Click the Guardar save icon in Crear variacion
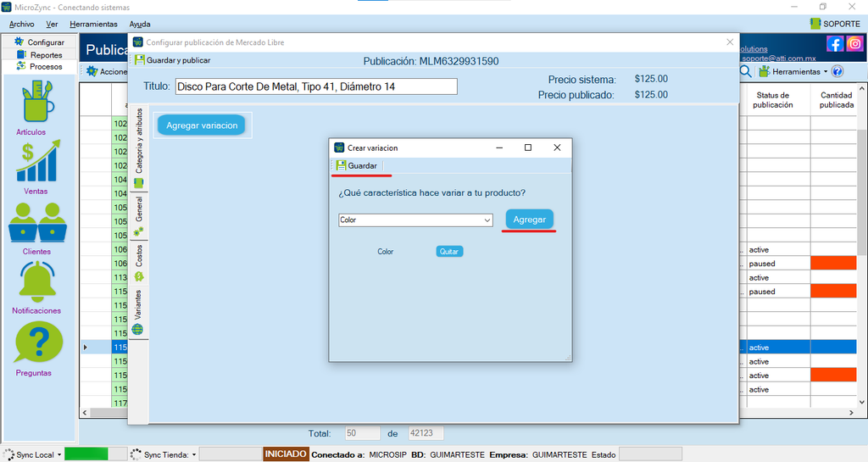Image resolution: width=868 pixels, height=462 pixels. point(341,165)
